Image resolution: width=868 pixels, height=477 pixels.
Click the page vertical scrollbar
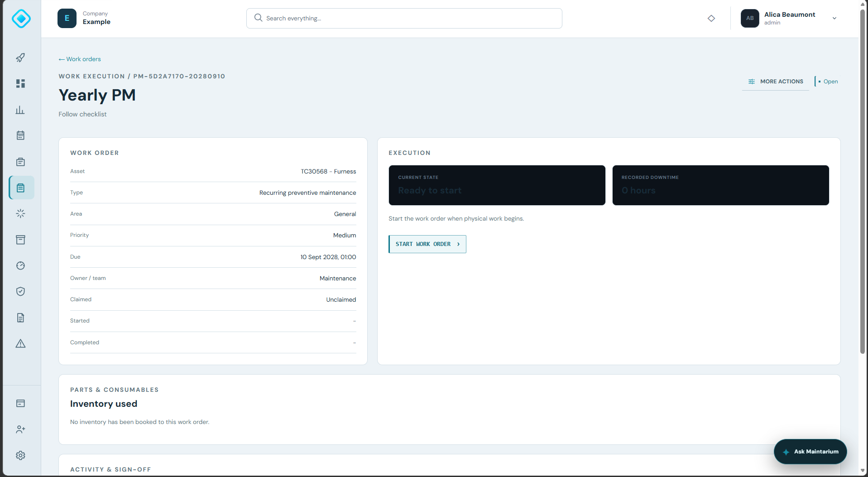pos(863,181)
